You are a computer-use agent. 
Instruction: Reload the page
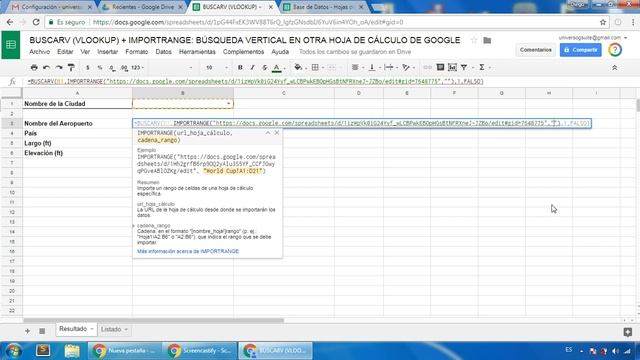36,22
